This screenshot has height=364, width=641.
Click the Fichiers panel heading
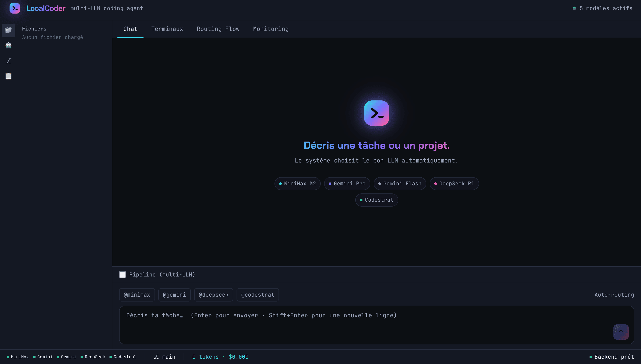(x=34, y=29)
